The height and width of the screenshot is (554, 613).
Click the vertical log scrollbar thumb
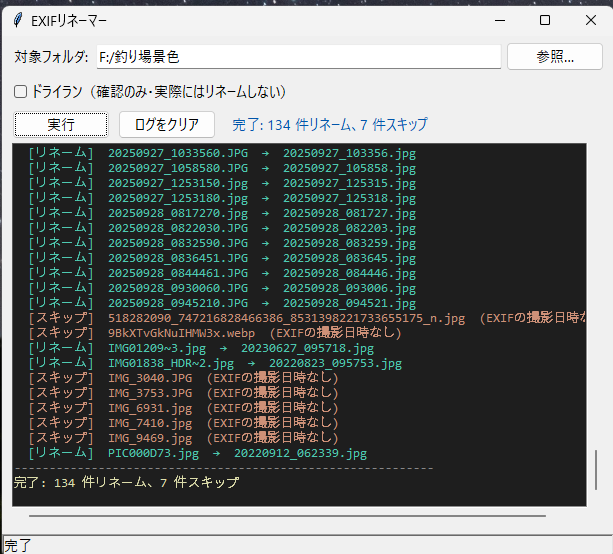point(596,470)
